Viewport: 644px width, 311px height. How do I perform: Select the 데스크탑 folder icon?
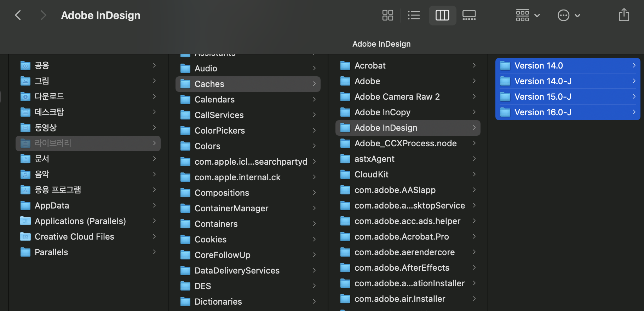pyautogui.click(x=25, y=112)
